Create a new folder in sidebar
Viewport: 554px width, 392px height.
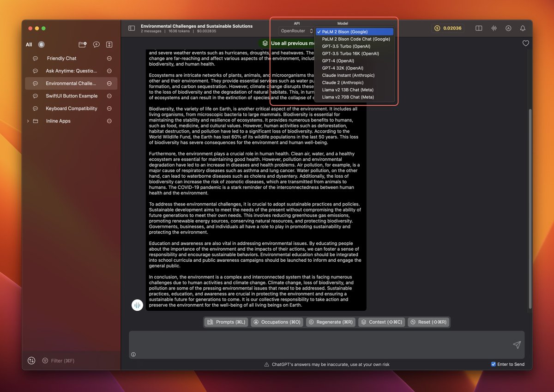point(83,44)
